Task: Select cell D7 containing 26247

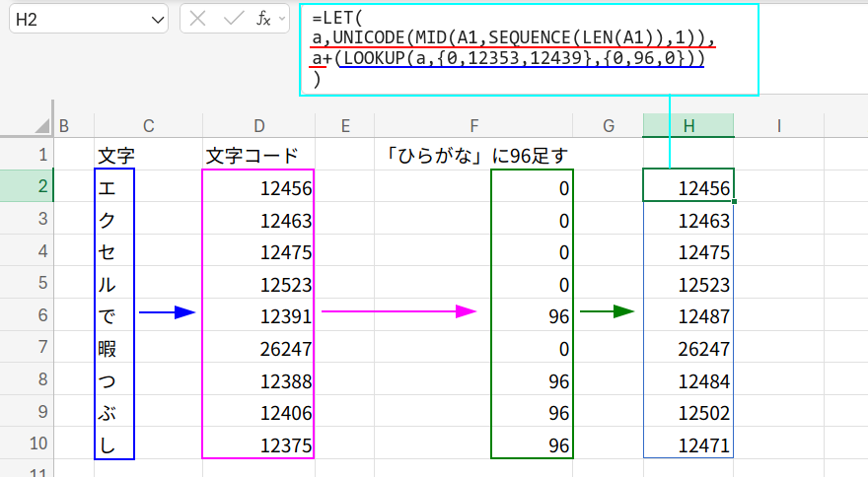Action: pos(258,348)
